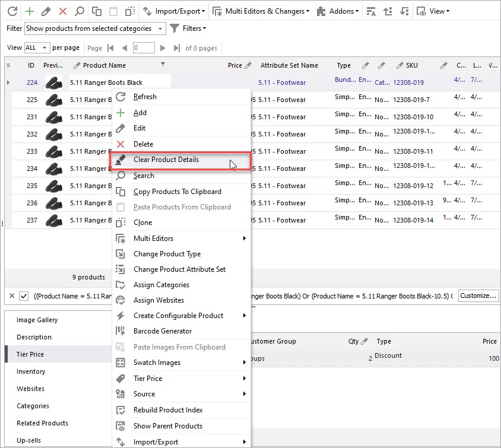The image size is (501, 448).
Task: Click the grid column chooser icon
Action: (8, 65)
